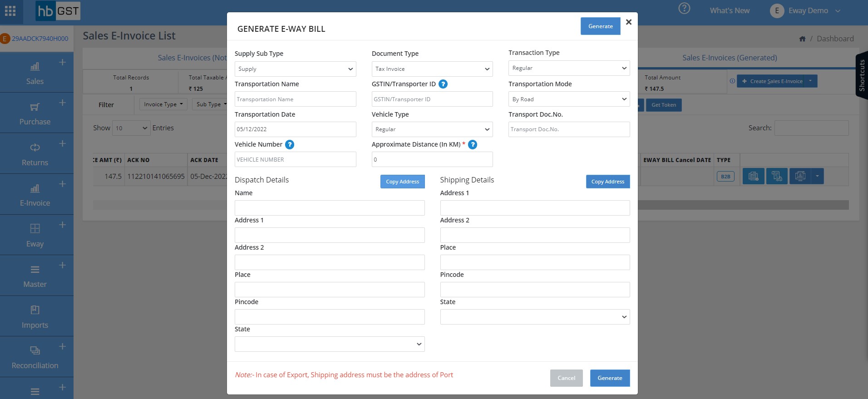Click third blue action icon in invoice row
This screenshot has height=399, width=868.
[x=800, y=176]
